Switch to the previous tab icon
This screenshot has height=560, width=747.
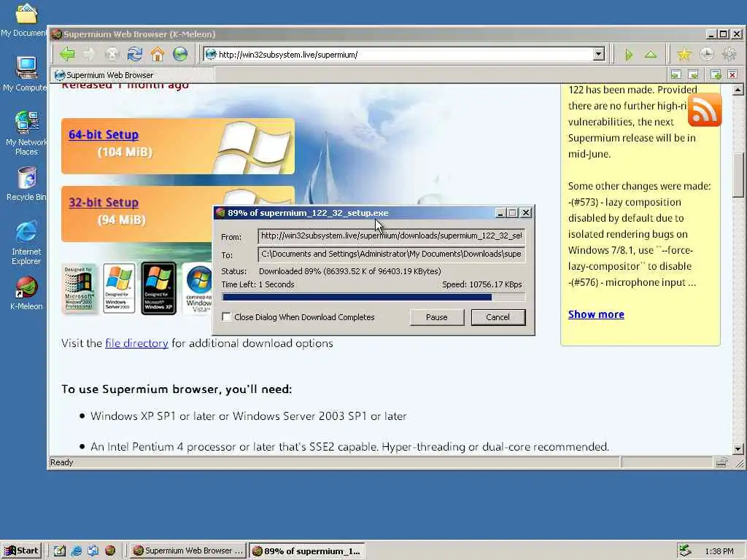[x=676, y=75]
